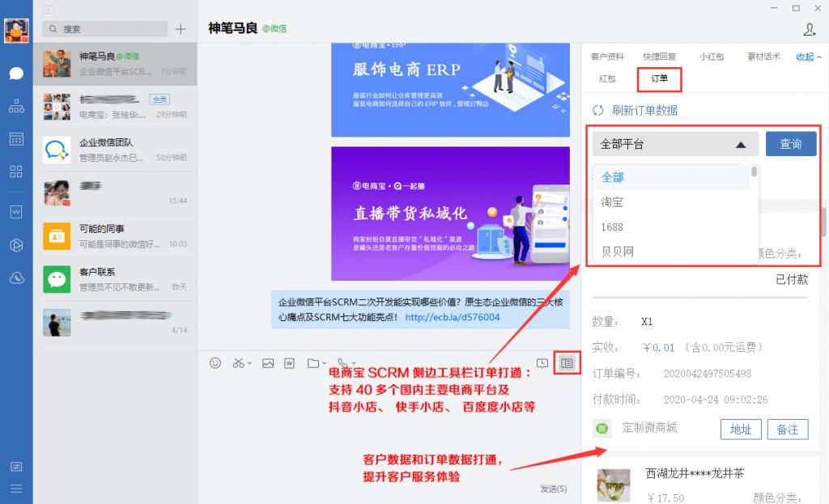Viewport: 829px width, 504px height.
Task: Collapse the panel using 收起
Action: (x=805, y=57)
